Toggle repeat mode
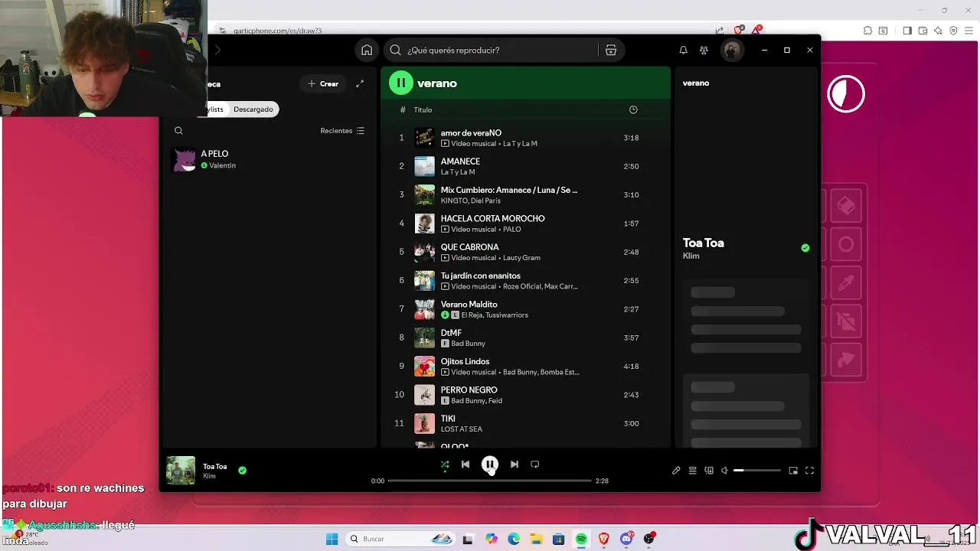The height and width of the screenshot is (551, 980). 535,465
